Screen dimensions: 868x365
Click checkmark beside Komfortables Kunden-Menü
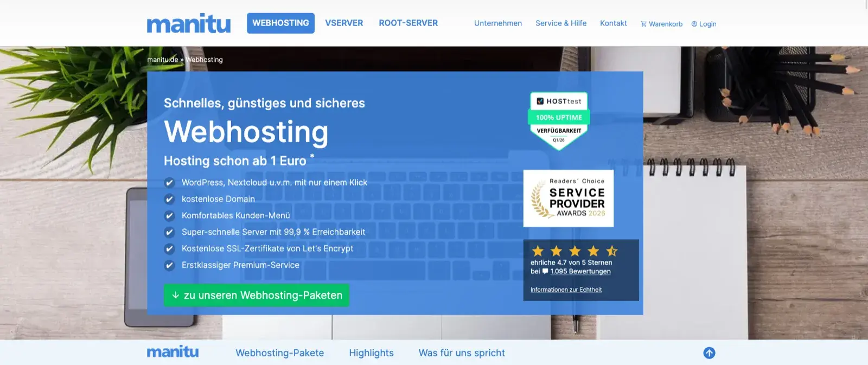[169, 216]
